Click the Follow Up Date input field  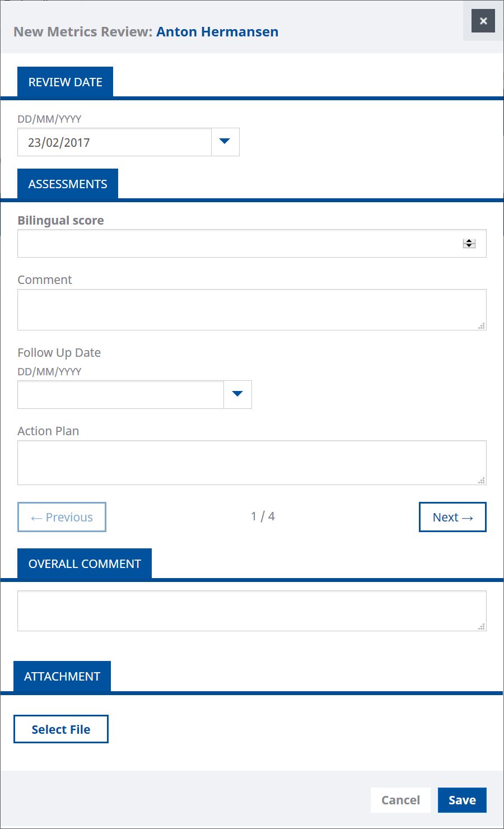coord(120,395)
